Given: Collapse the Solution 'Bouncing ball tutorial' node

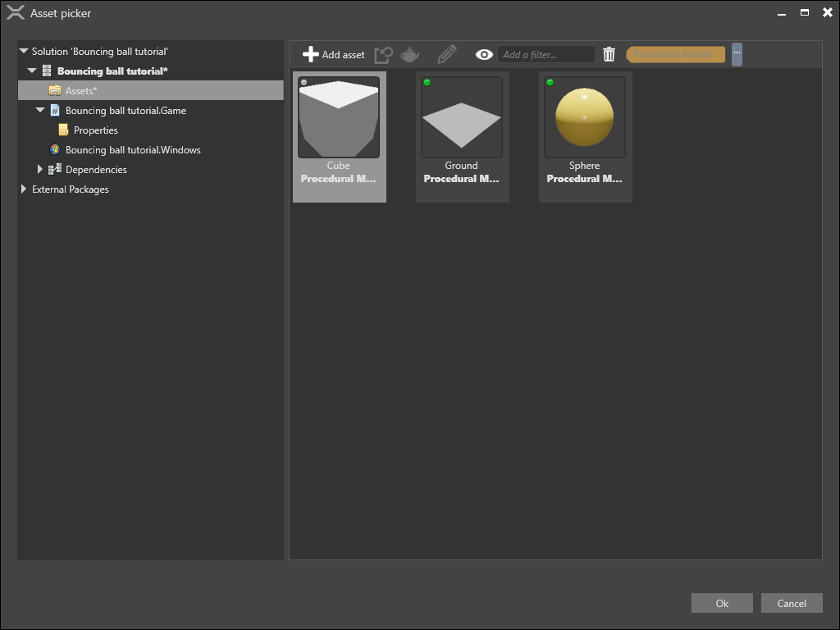Looking at the screenshot, I should point(24,52).
